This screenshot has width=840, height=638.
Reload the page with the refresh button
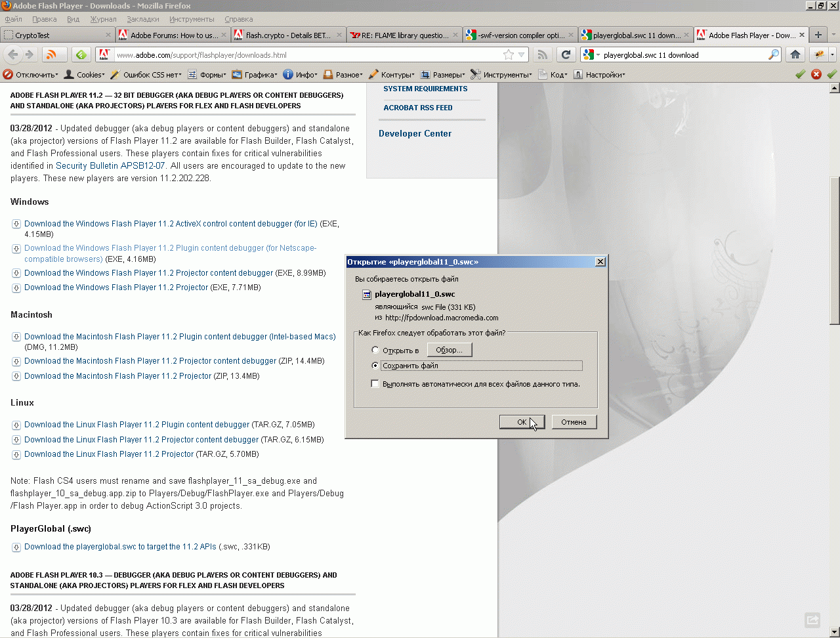[566, 54]
